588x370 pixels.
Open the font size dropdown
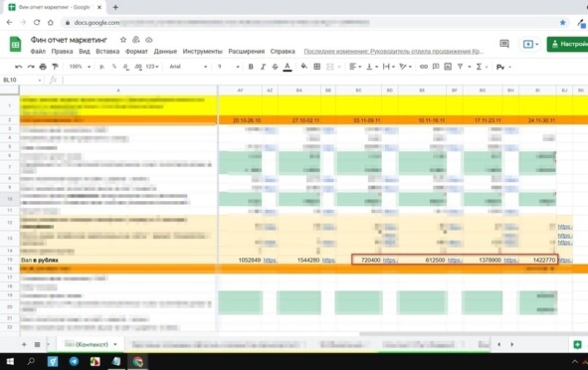228,67
